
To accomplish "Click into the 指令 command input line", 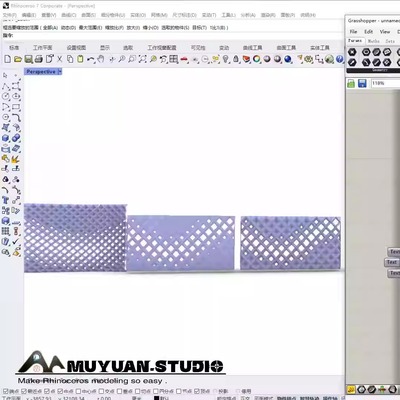I will [x=173, y=35].
